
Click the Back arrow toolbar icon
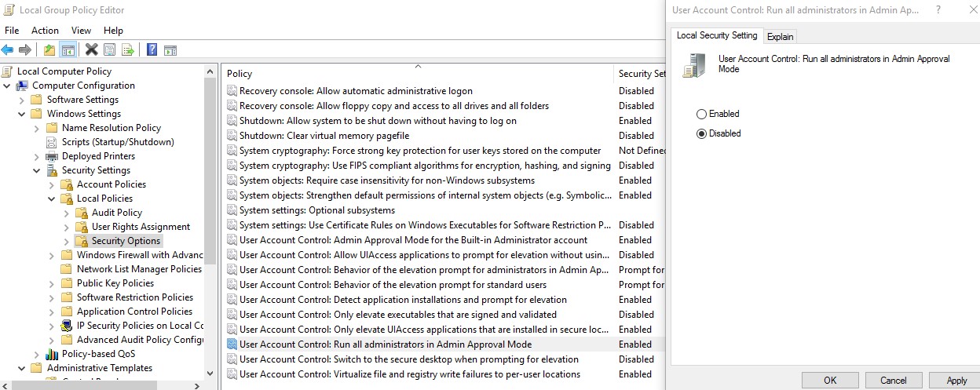[x=8, y=50]
